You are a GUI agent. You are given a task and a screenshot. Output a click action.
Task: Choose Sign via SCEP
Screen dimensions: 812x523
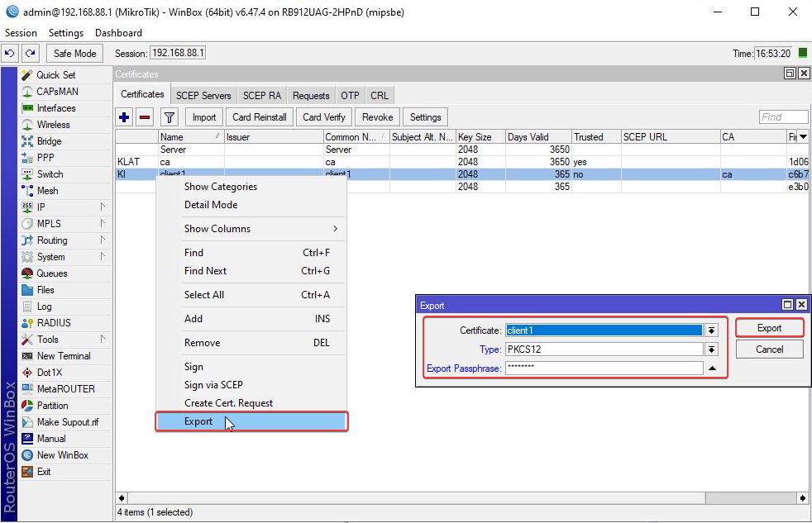[251, 385]
